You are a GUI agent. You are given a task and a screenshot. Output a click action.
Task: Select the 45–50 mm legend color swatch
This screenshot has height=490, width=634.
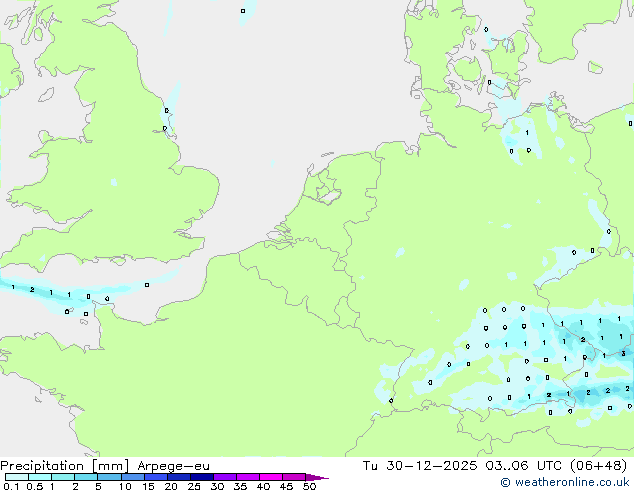(294, 477)
